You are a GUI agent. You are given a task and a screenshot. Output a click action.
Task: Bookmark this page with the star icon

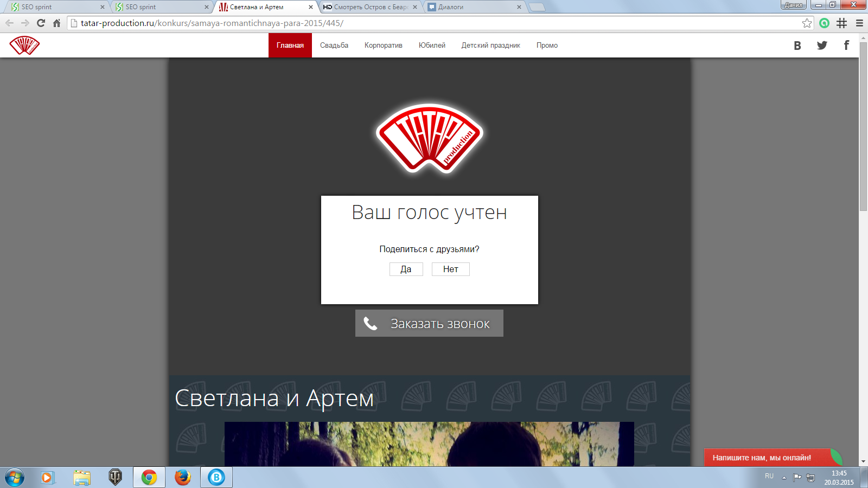807,23
